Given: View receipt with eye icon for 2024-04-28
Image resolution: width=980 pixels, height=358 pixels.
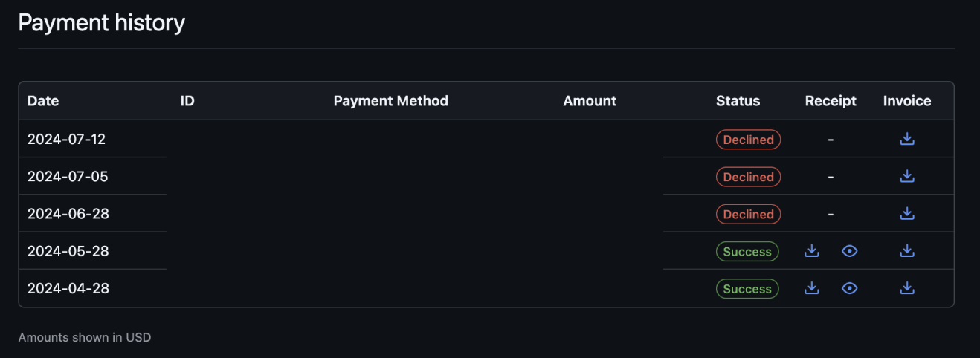Looking at the screenshot, I should pos(850,288).
